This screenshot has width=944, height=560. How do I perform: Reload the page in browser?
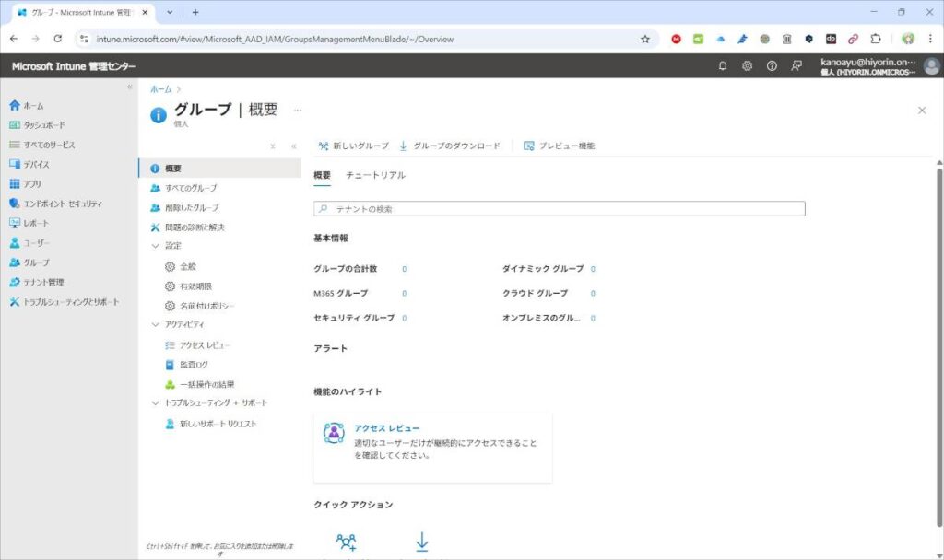point(58,39)
